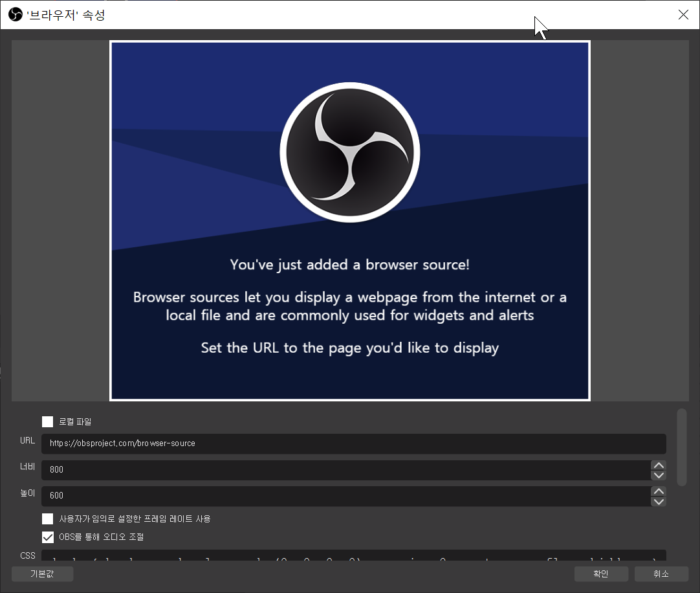Click the 높이 label
The width and height of the screenshot is (700, 593).
(x=27, y=493)
